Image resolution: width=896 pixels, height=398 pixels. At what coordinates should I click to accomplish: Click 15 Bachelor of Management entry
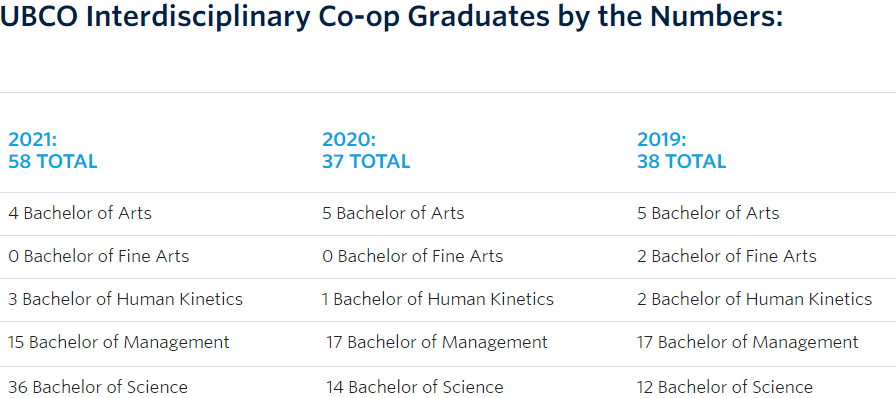click(x=119, y=342)
